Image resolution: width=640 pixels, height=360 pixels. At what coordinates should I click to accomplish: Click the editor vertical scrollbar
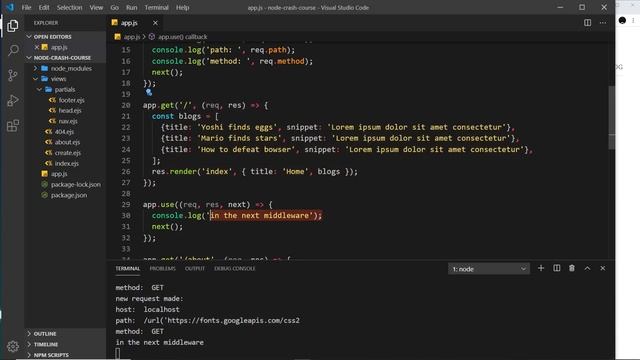tap(611, 118)
